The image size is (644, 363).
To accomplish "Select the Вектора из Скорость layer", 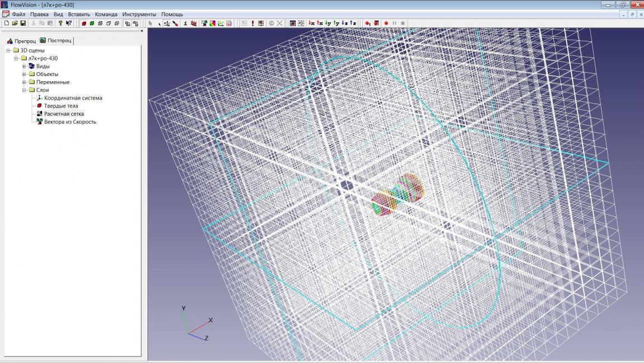I will [x=70, y=121].
